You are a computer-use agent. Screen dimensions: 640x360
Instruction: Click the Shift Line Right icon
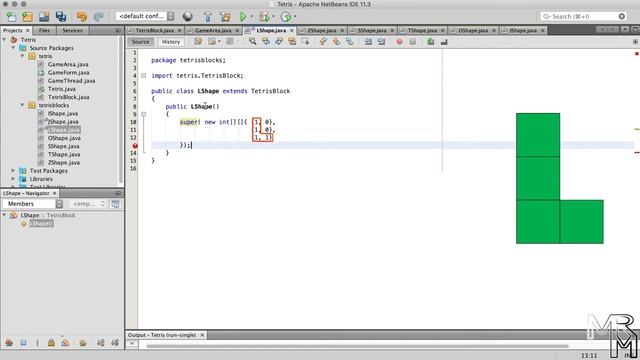381,42
